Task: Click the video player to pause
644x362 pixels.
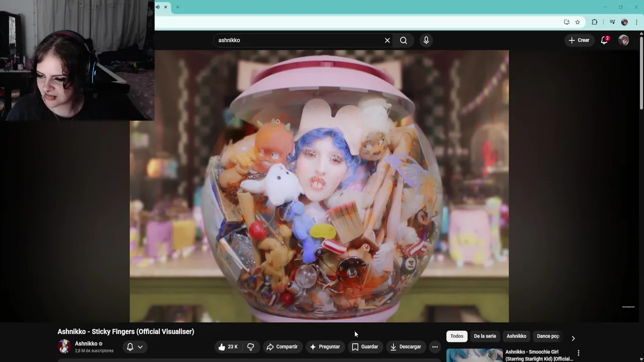Action: point(319,186)
